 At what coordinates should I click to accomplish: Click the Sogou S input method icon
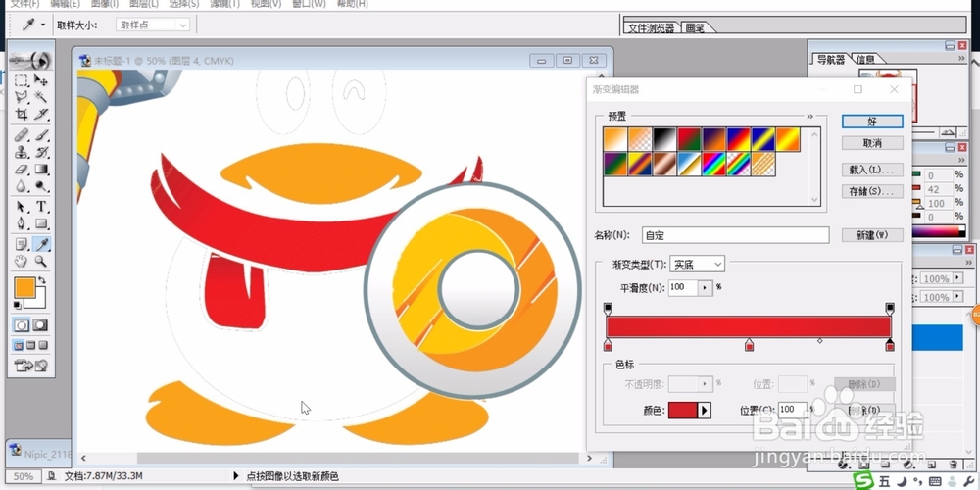coord(864,480)
